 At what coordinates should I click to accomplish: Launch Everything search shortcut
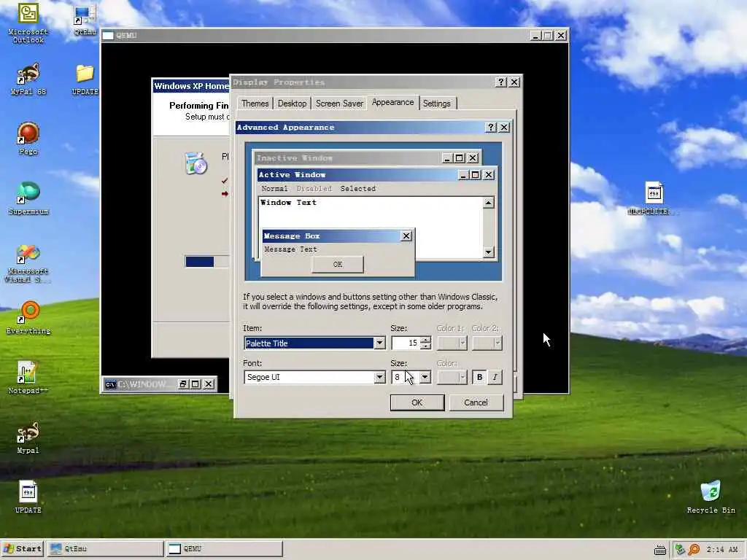pos(28,318)
